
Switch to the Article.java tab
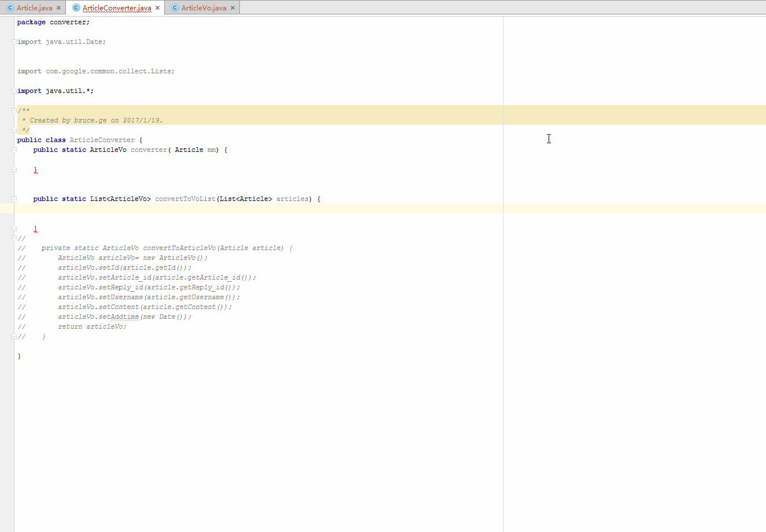click(36, 8)
